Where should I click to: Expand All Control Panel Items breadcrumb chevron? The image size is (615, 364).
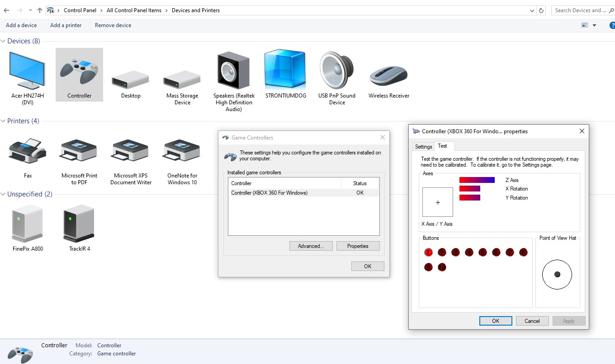point(166,10)
